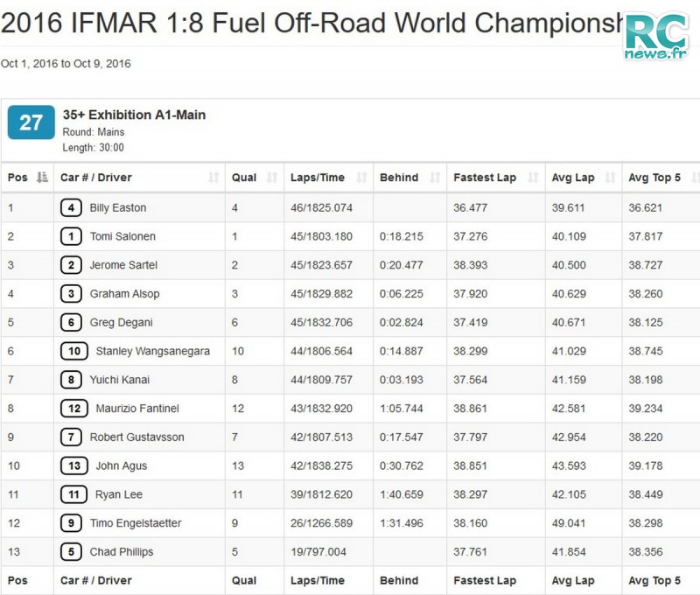Click Billy Easton's car number 4 badge
The image size is (700, 595).
(71, 208)
